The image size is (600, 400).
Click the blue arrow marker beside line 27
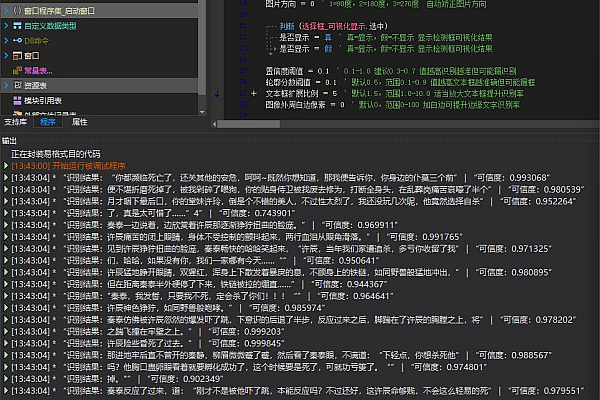tap(217, 94)
